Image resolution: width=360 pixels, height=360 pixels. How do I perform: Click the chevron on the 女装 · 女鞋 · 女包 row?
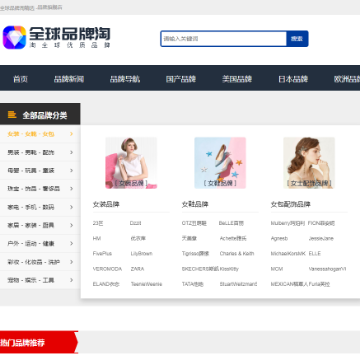pyautogui.click(x=71, y=134)
